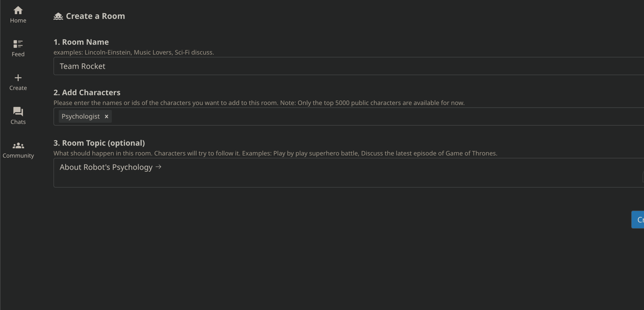The image size is (644, 310).
Task: Click the room icon beside Create a Room
Action: point(58,16)
